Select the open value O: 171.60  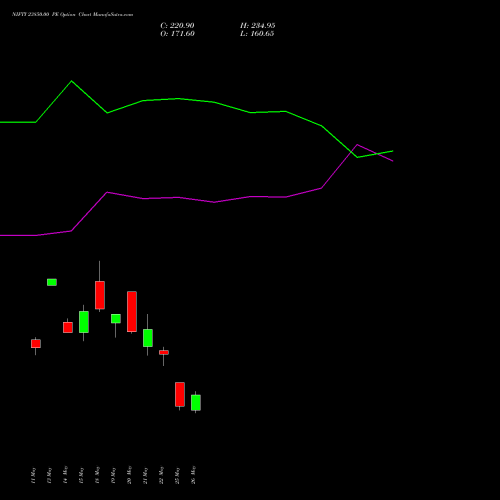point(177,34)
